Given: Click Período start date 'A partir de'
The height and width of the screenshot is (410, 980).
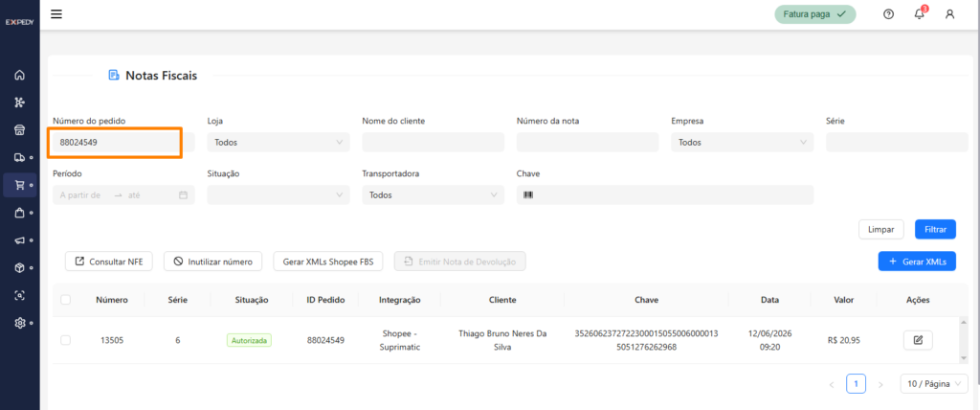Looking at the screenshot, I should [x=80, y=195].
